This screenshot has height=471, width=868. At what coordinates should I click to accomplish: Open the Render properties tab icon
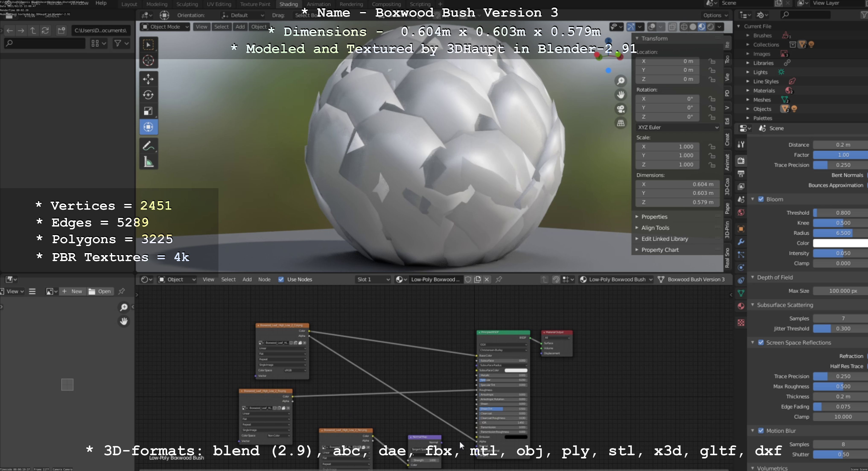click(741, 161)
